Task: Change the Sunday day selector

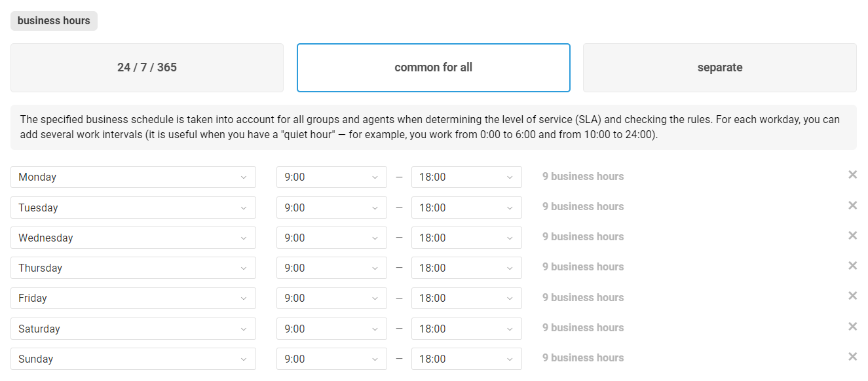Action: [x=133, y=359]
